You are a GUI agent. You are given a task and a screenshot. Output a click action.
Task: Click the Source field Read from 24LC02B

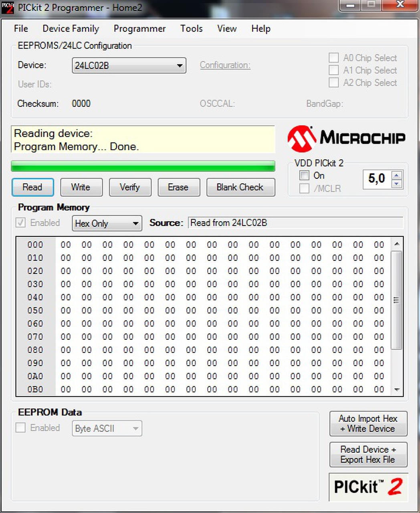[295, 223]
